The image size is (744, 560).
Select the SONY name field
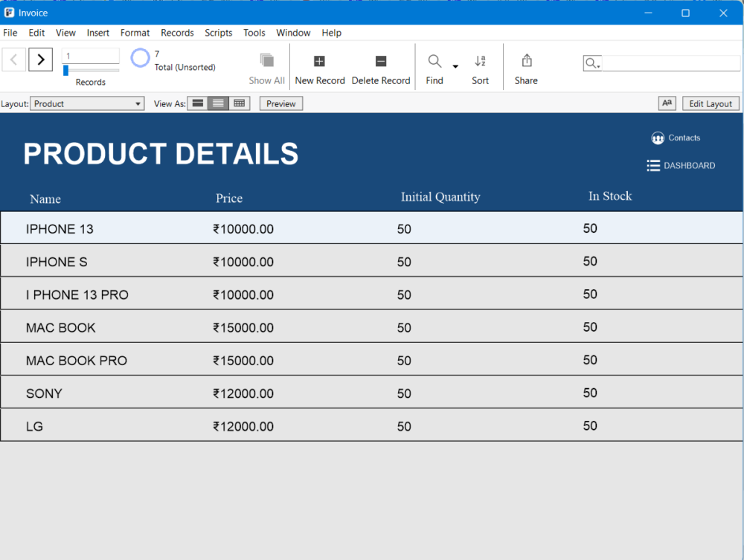pyautogui.click(x=44, y=393)
